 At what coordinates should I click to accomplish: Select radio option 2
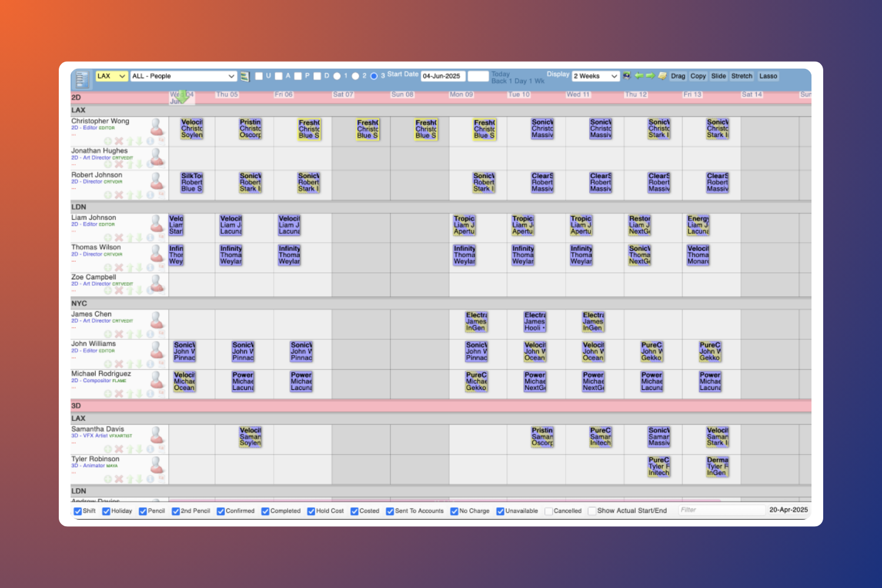(x=355, y=76)
